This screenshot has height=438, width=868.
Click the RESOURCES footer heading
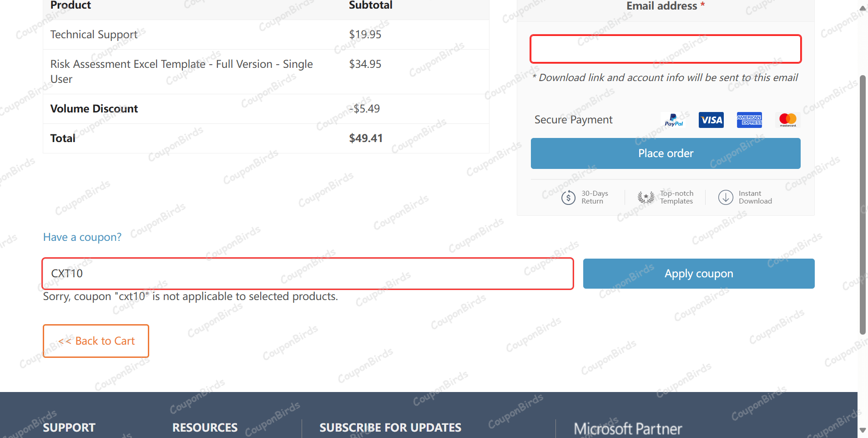(x=205, y=428)
